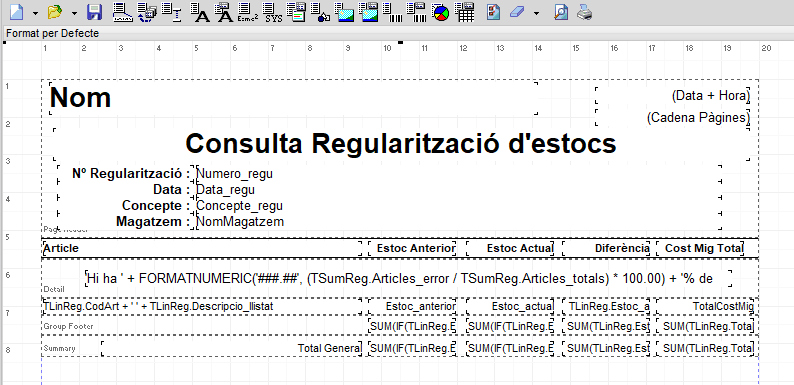Select the 'Diferència' column header
Screen dimensions: 794x385
[606, 248]
